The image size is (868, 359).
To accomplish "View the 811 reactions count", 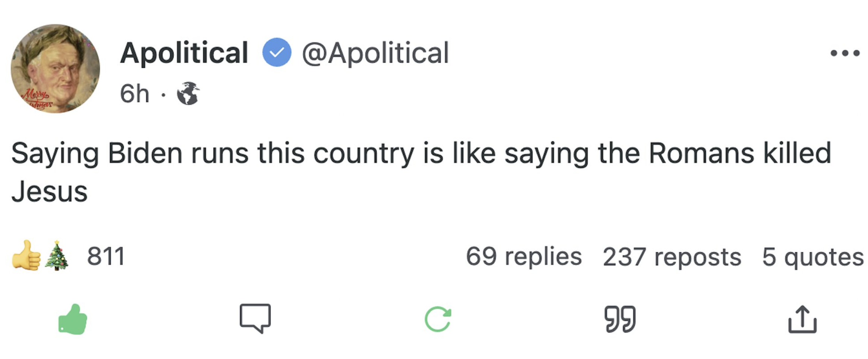I will coord(106,257).
